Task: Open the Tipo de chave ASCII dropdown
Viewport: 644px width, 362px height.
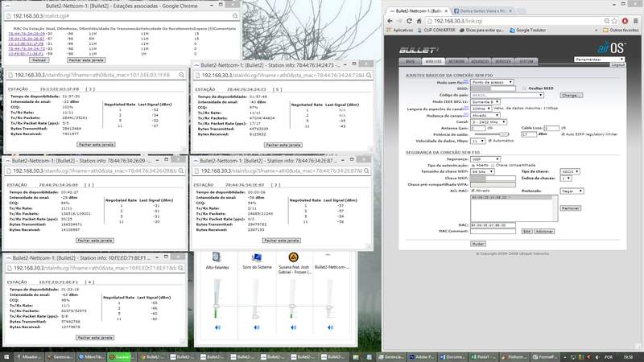Action: click(570, 171)
